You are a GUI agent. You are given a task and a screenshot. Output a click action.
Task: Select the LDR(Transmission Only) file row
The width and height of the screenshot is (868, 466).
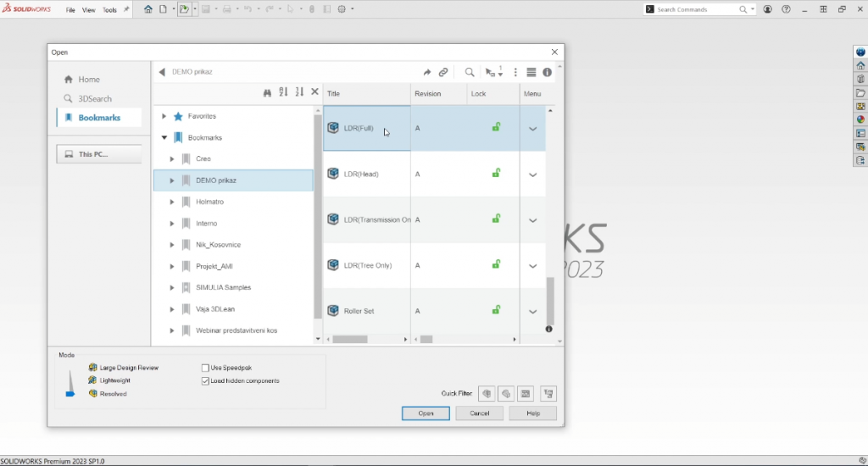coord(434,219)
